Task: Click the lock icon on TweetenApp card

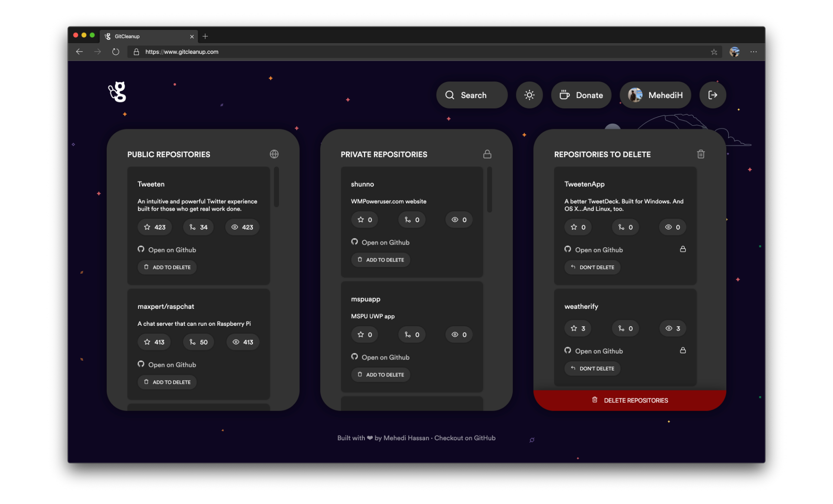Action: click(682, 249)
